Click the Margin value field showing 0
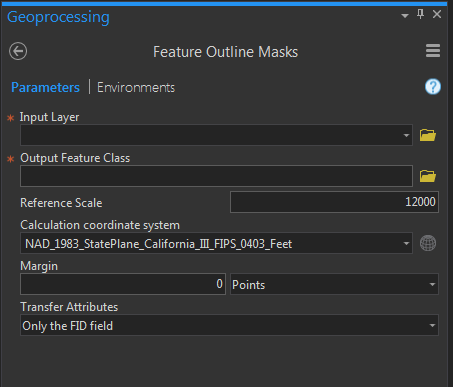The width and height of the screenshot is (453, 387). pyautogui.click(x=123, y=284)
